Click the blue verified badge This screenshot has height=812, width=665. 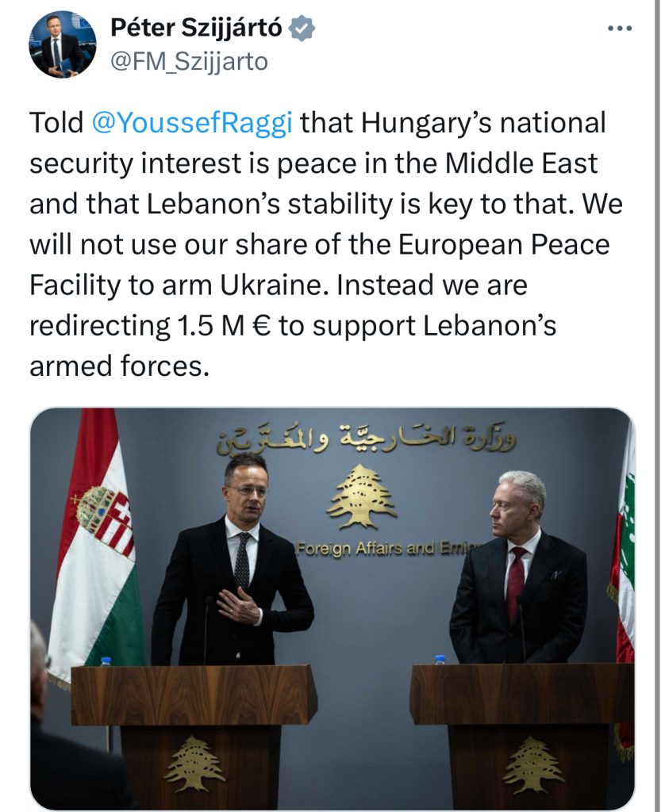302,29
